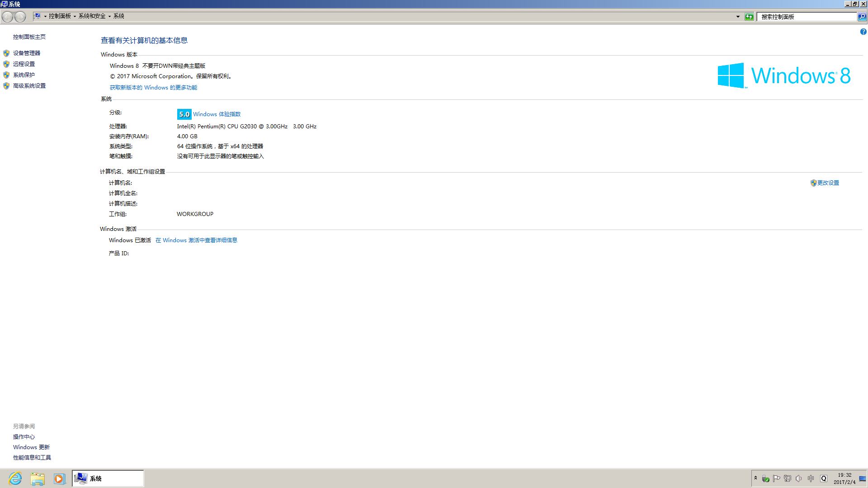Expand dropdown arrow after 系统和安全 breadcrumb
Image resolution: width=868 pixels, height=488 pixels.
(x=109, y=16)
